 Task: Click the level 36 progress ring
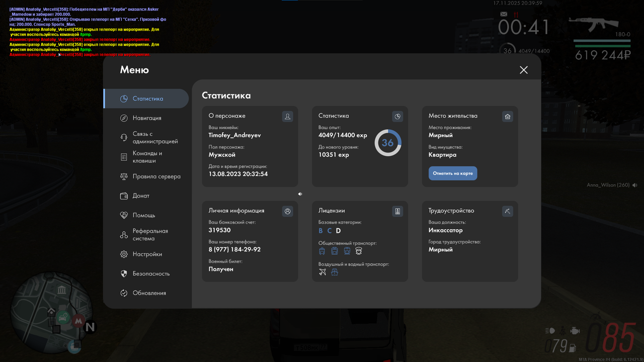click(388, 143)
